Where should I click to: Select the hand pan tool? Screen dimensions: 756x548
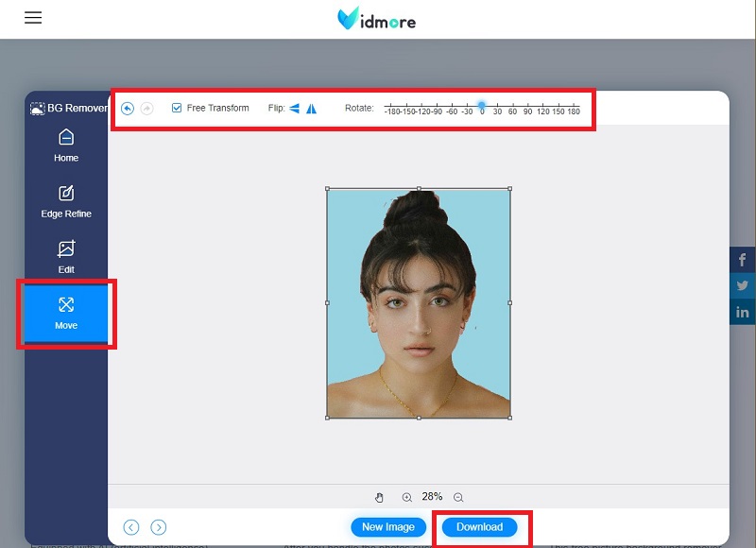(381, 496)
